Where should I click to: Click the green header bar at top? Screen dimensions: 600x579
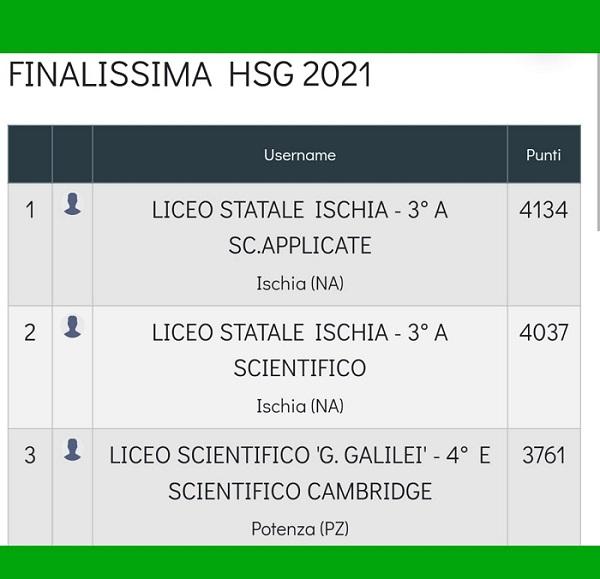[300, 26]
